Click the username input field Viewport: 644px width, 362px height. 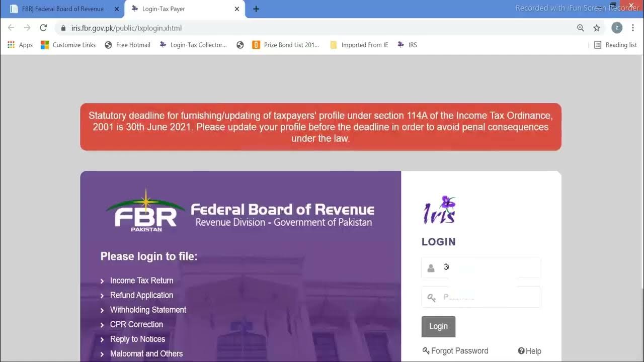[x=481, y=267]
